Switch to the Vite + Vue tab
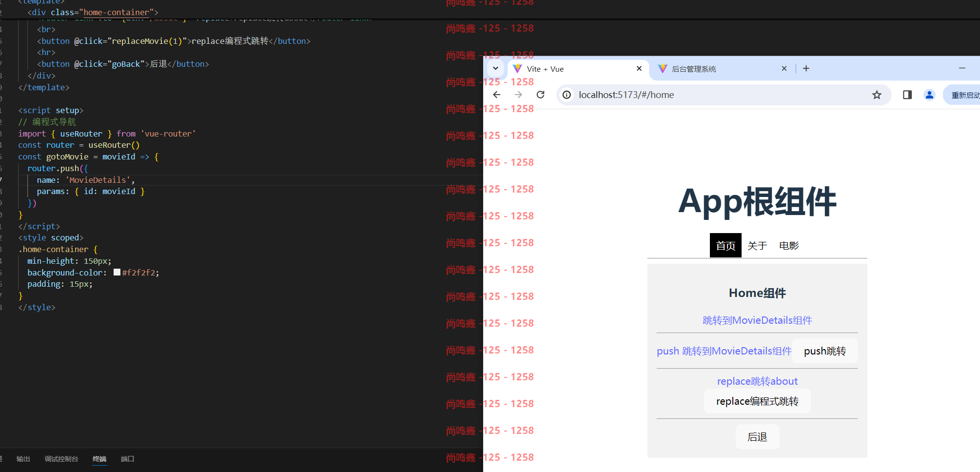This screenshot has height=472, width=980. pos(578,69)
